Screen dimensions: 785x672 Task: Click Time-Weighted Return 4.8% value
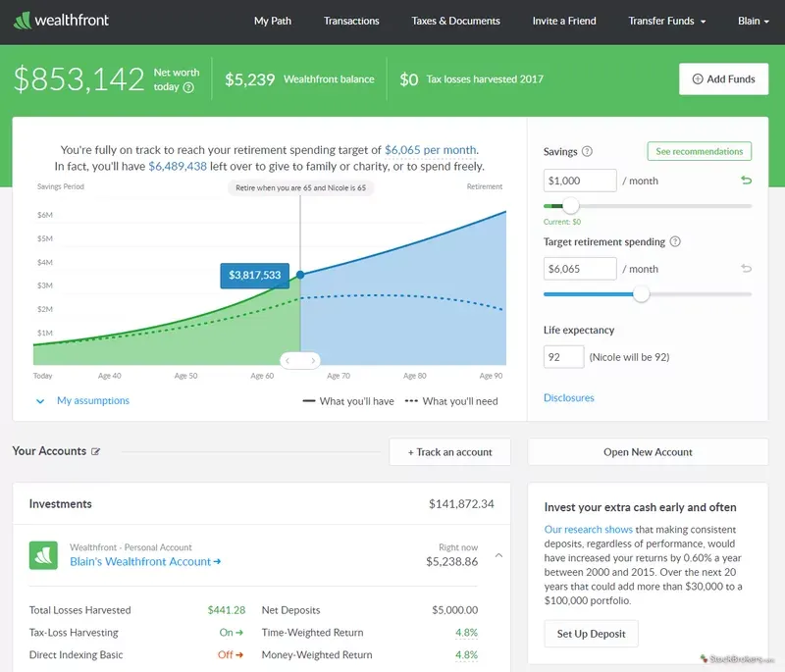(x=466, y=633)
